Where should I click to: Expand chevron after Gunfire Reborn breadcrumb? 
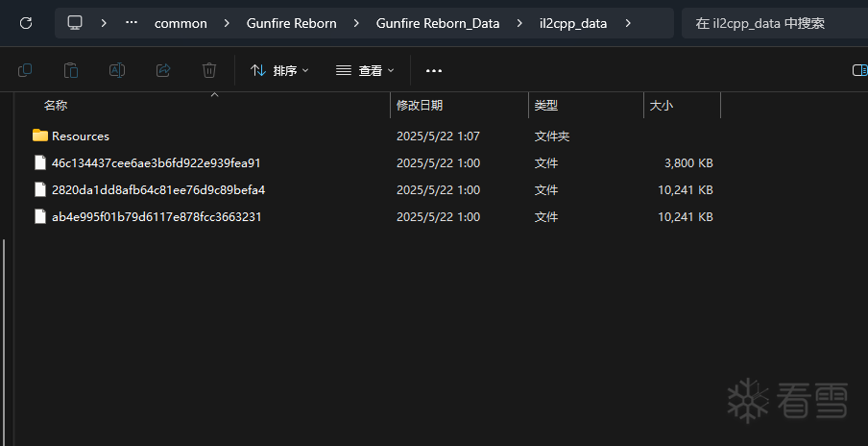(356, 23)
